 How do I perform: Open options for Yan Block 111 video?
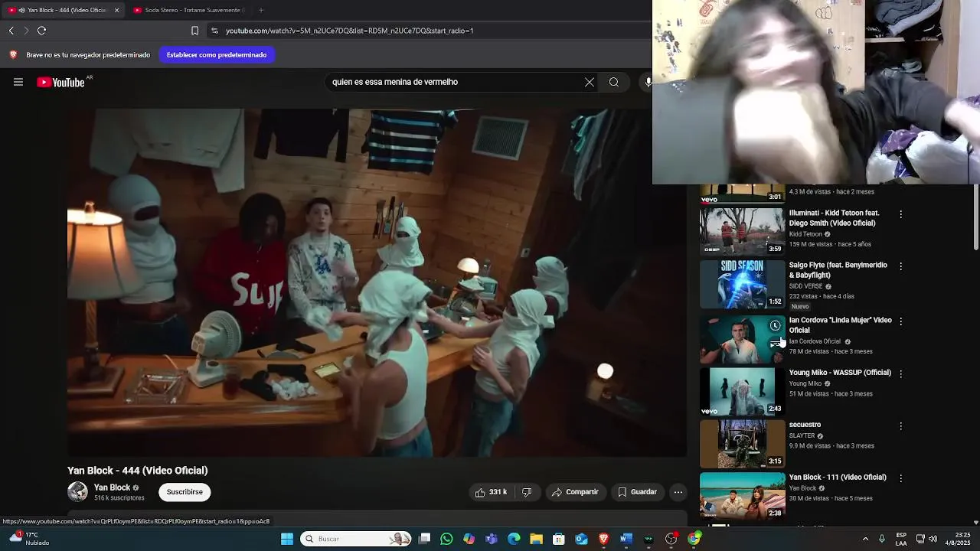pyautogui.click(x=900, y=478)
